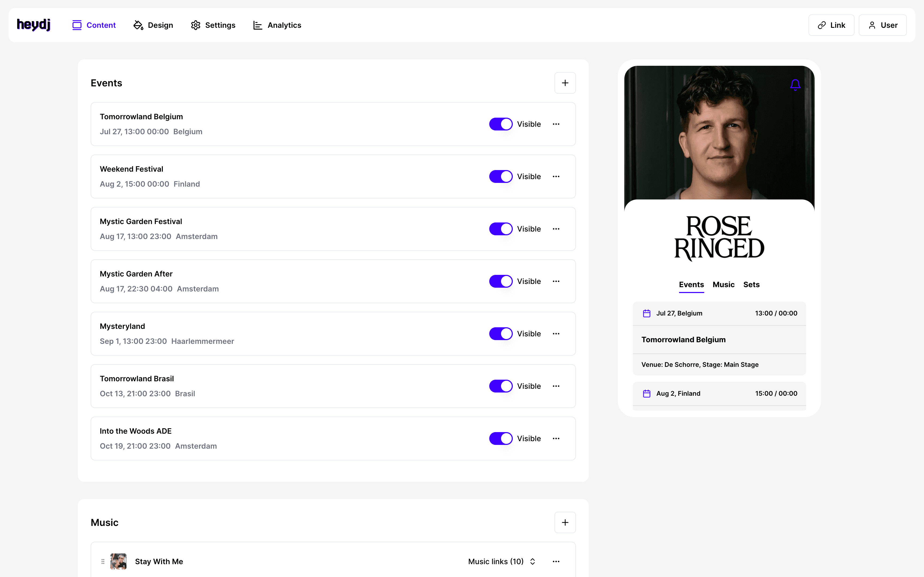Hide the Mystic Garden After event
Screen dimensions: 924x577
[500, 281]
